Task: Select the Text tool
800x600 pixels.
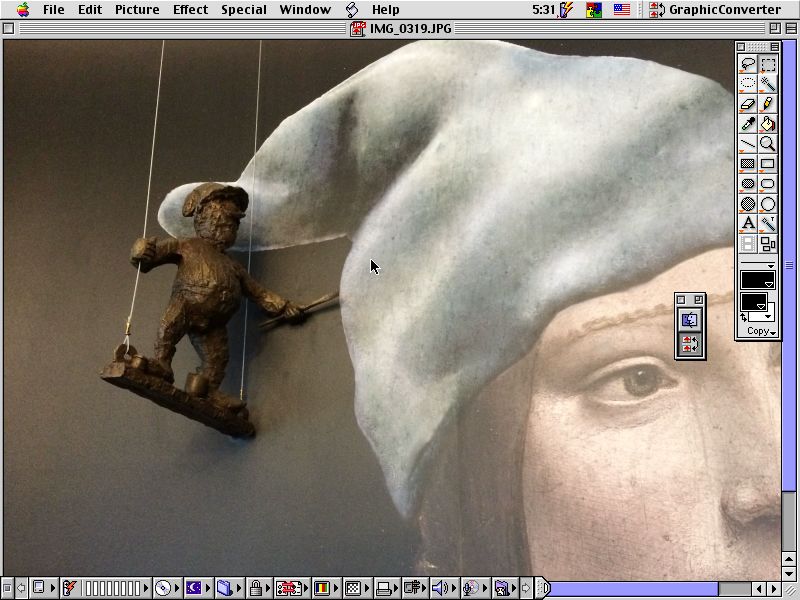Action: point(748,223)
